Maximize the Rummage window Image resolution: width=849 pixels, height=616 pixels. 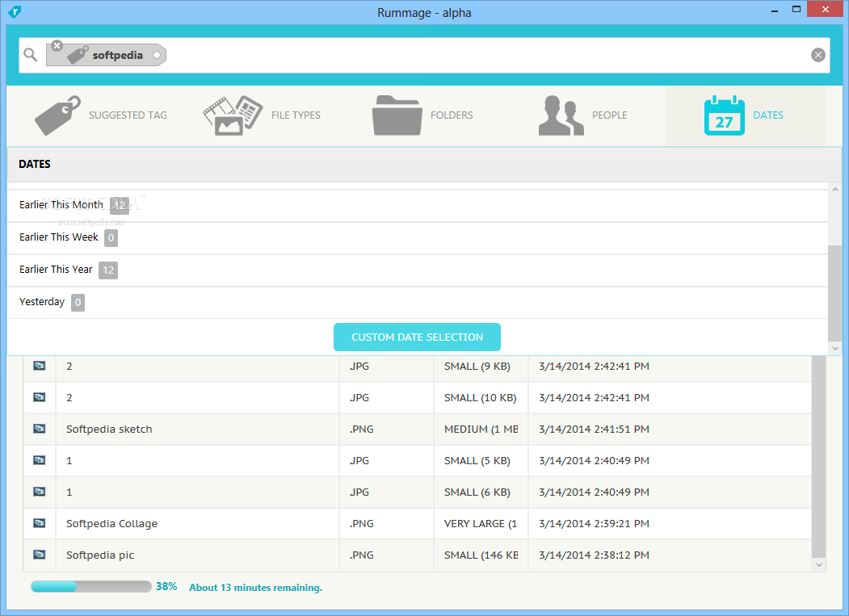point(796,9)
